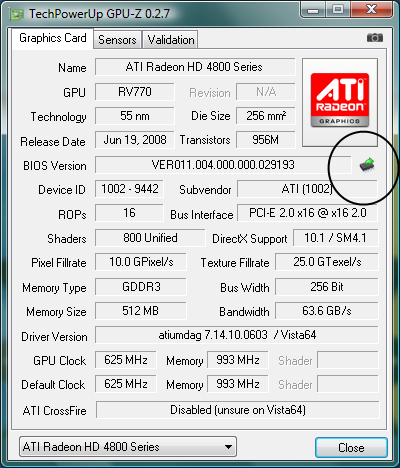Click the GPU-Z title bar app icon
400x468 pixels.
(16, 15)
